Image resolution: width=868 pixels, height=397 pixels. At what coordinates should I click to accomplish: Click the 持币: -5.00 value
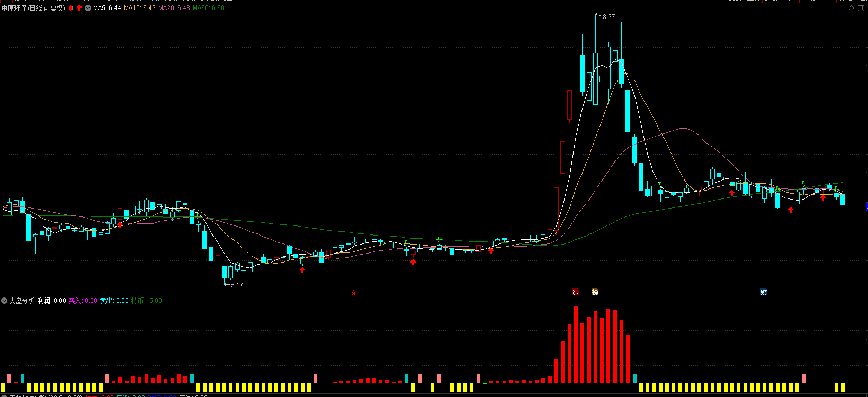[x=147, y=301]
